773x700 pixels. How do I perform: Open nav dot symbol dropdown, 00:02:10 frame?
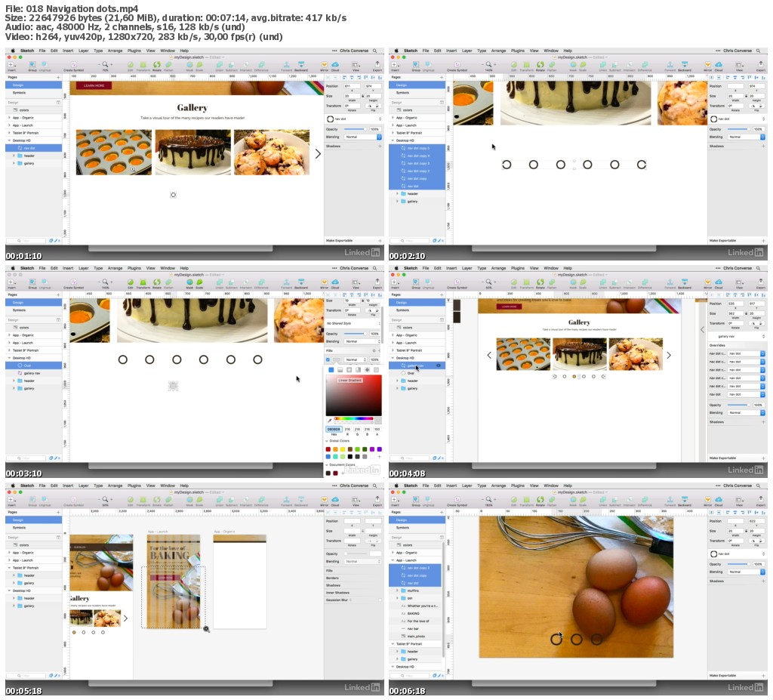(738, 119)
